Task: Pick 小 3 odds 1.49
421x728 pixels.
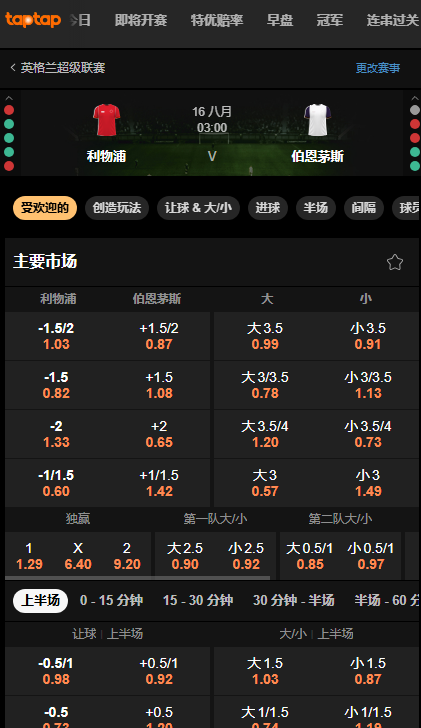Action: 368,483
